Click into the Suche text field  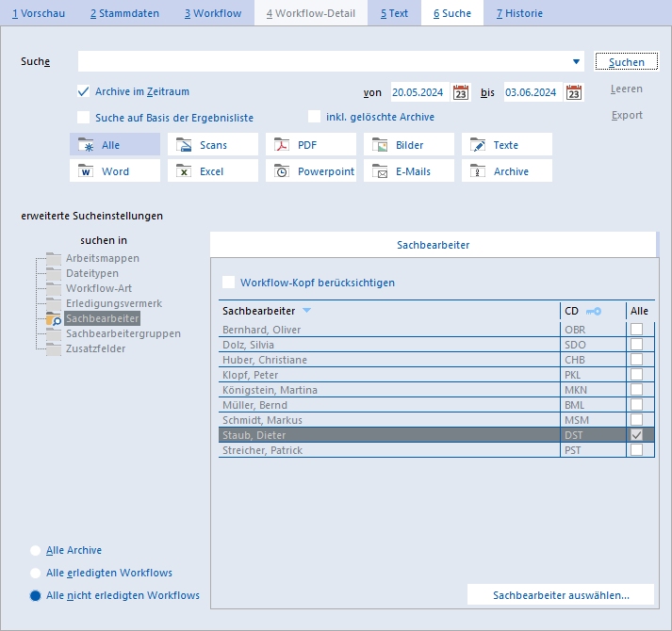(x=323, y=61)
